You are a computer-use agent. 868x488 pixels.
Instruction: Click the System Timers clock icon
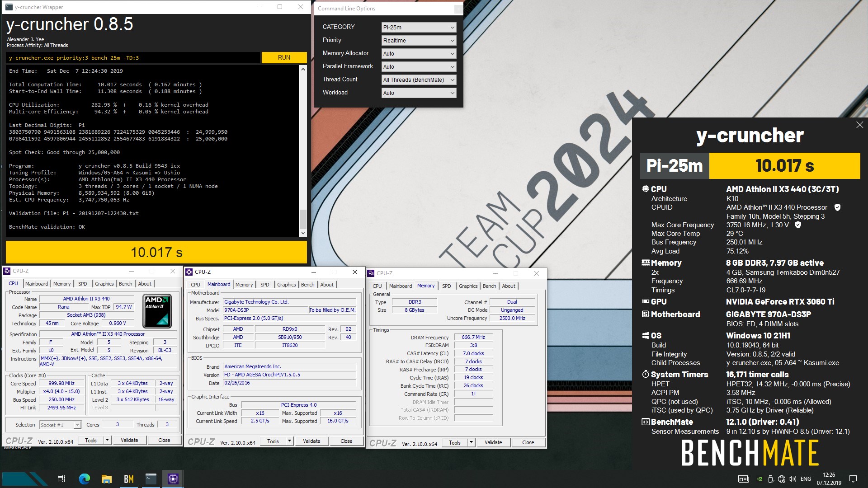tap(646, 374)
